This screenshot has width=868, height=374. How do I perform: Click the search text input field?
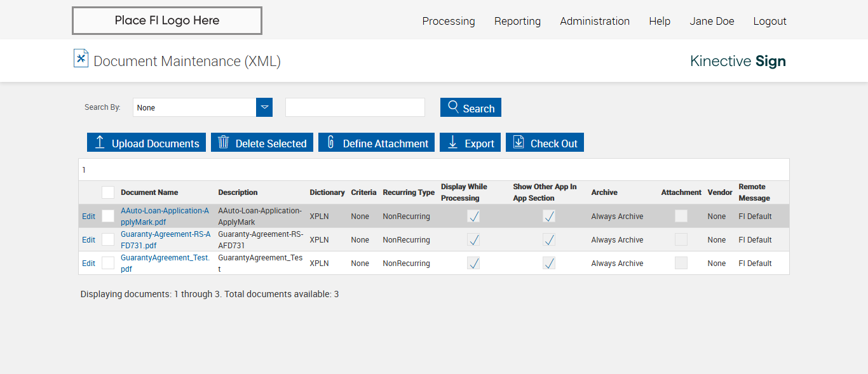click(355, 107)
